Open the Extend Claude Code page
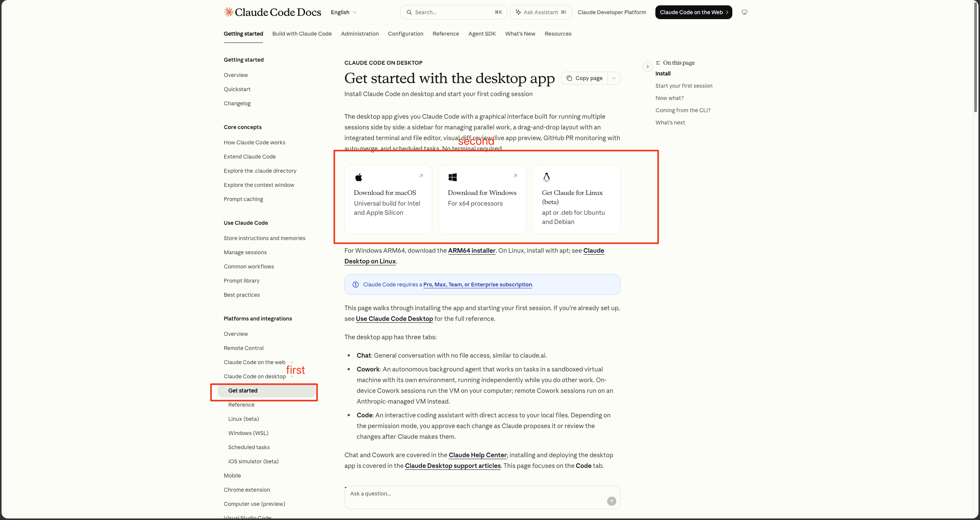Viewport: 980px width, 520px height. (250, 157)
